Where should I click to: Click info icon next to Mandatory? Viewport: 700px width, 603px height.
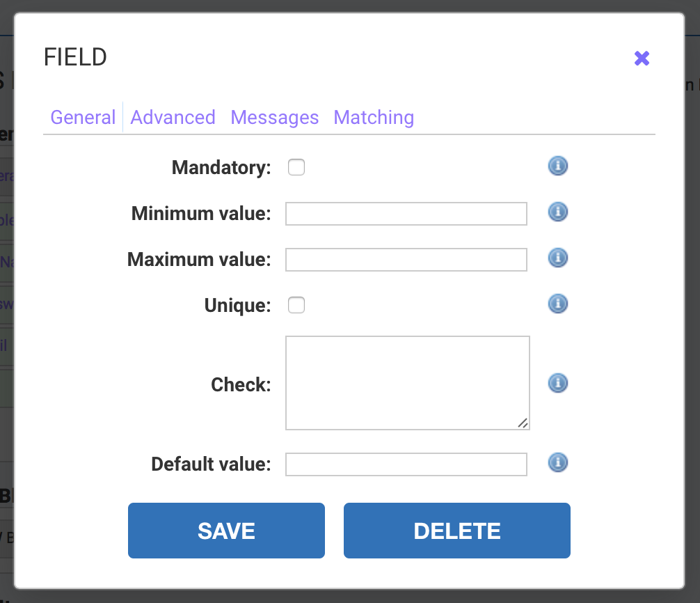click(558, 166)
